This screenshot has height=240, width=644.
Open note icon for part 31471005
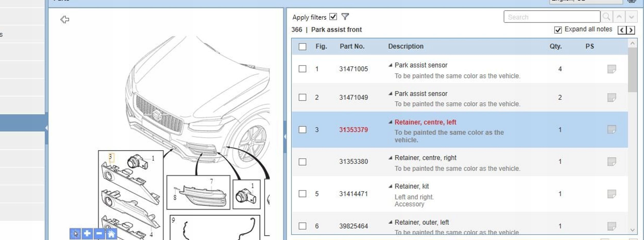point(612,69)
